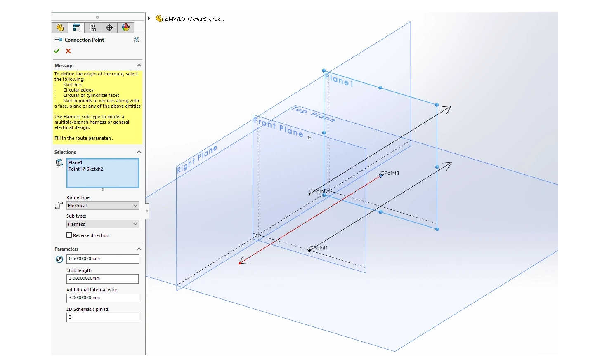This screenshot has height=364, width=614.
Task: Expand the ZIMVYEOI flyout design tree
Action: point(149,19)
